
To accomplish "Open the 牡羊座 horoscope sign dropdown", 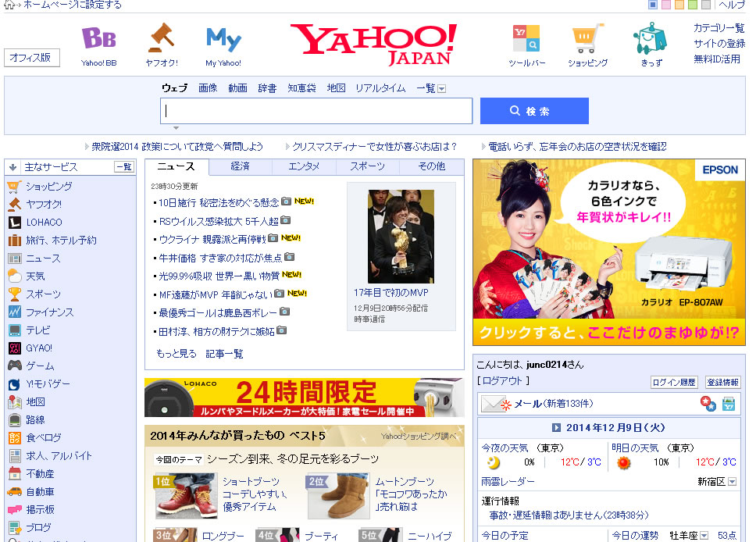I will tap(704, 536).
